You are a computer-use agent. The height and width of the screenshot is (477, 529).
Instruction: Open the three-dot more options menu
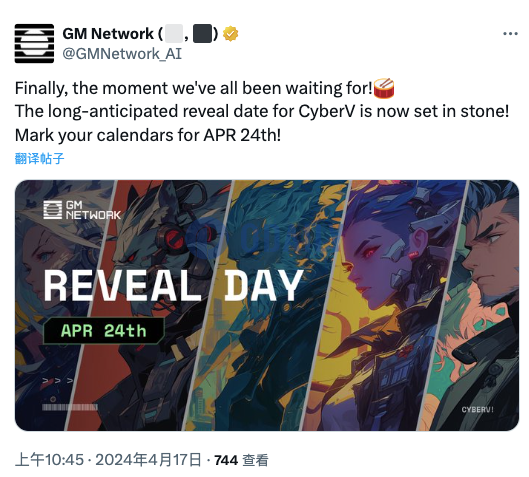(510, 33)
